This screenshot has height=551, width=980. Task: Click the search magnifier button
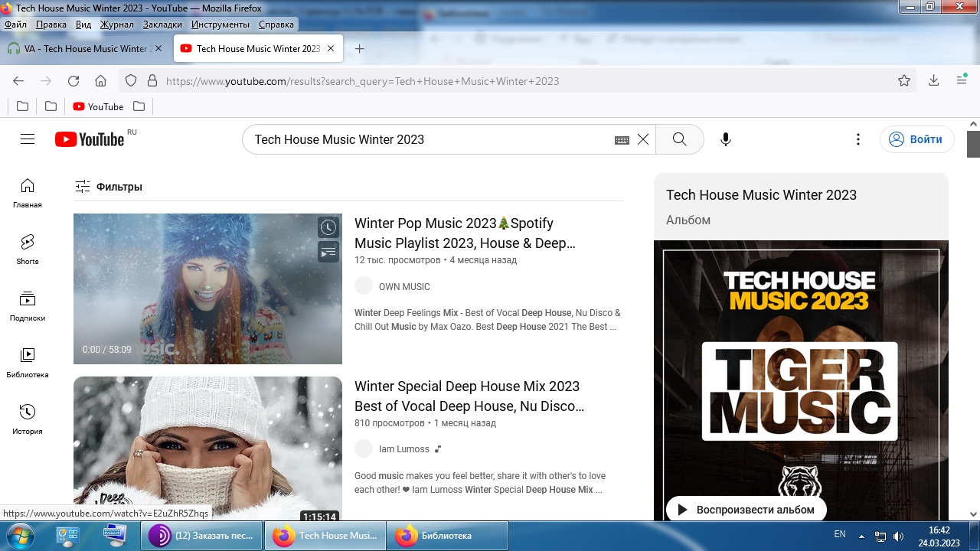tap(679, 139)
